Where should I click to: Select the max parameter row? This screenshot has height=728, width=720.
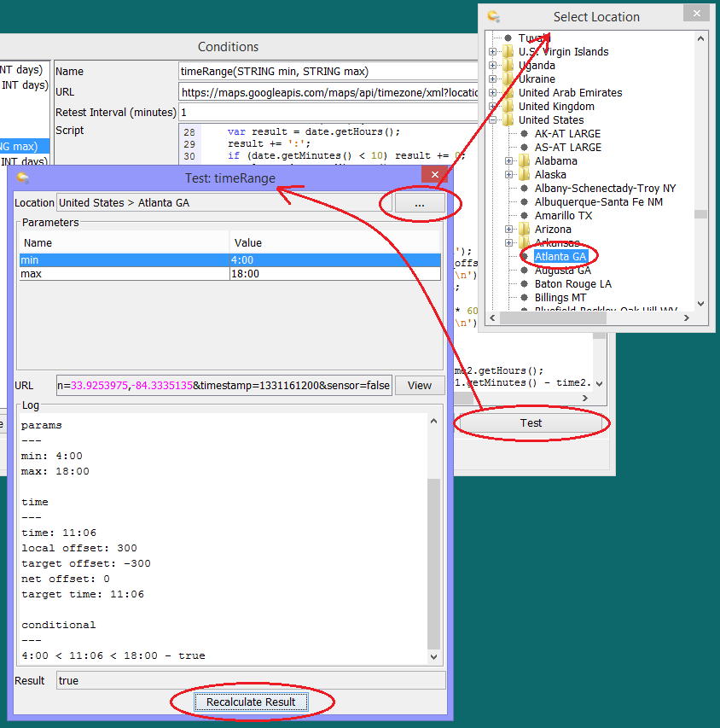tap(229, 274)
